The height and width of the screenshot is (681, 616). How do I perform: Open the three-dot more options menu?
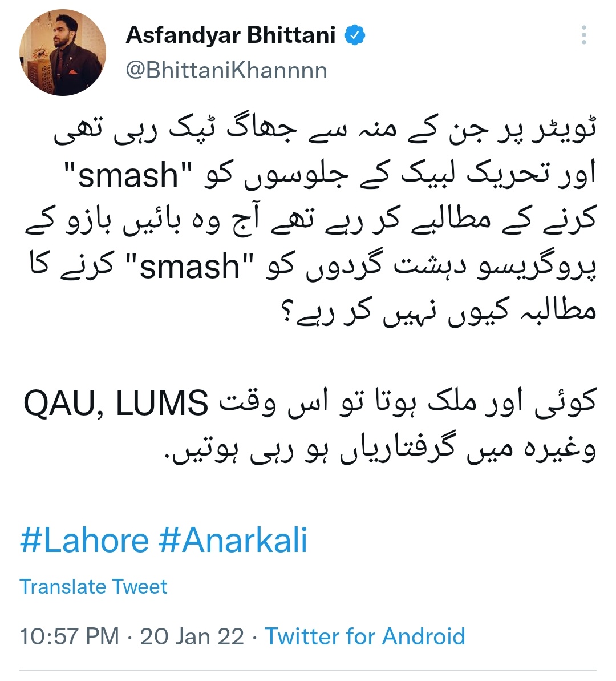(x=584, y=35)
